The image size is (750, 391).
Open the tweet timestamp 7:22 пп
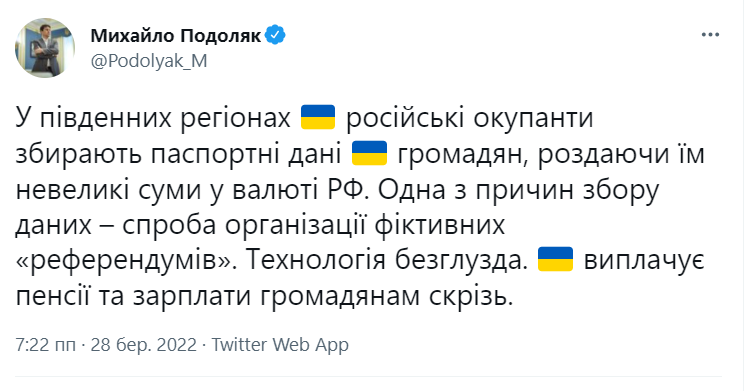click(x=45, y=345)
